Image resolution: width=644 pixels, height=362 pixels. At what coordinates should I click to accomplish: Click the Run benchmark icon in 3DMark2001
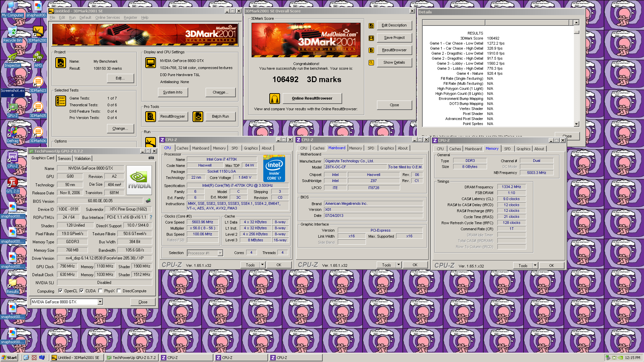point(151,142)
